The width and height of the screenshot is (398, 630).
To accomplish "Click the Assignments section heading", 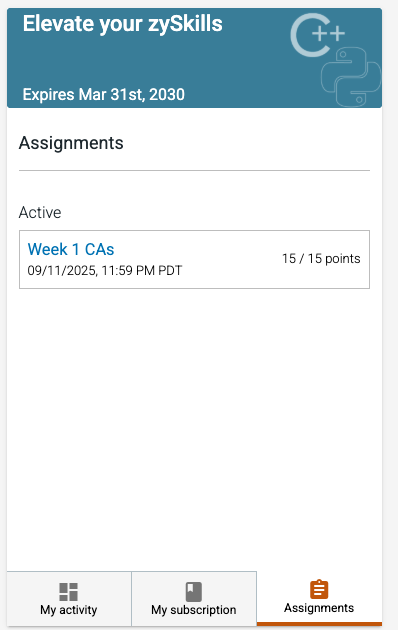I will 71,143.
